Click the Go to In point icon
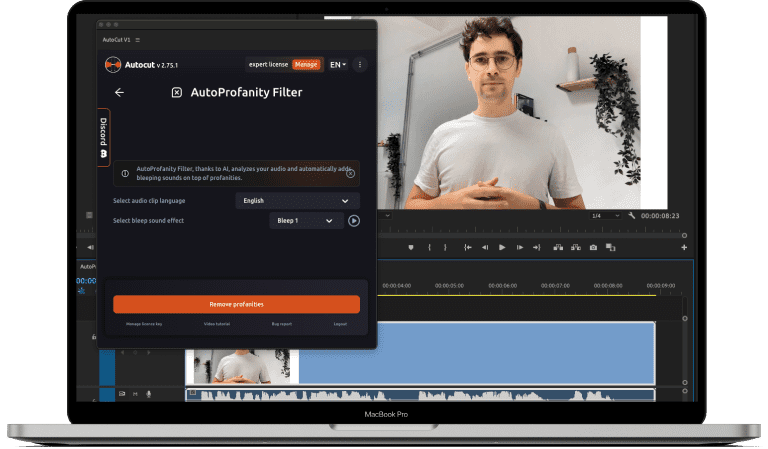This screenshot has height=449, width=768. click(467, 248)
